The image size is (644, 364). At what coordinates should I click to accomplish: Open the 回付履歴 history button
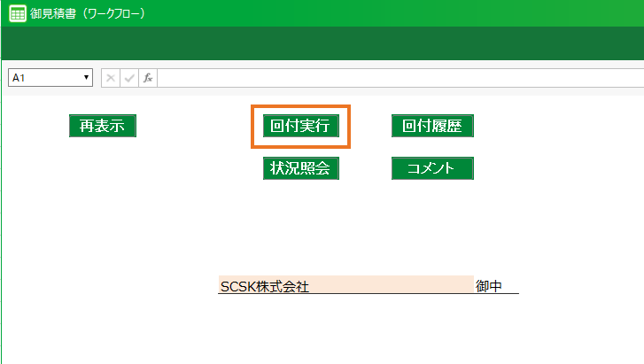(432, 127)
